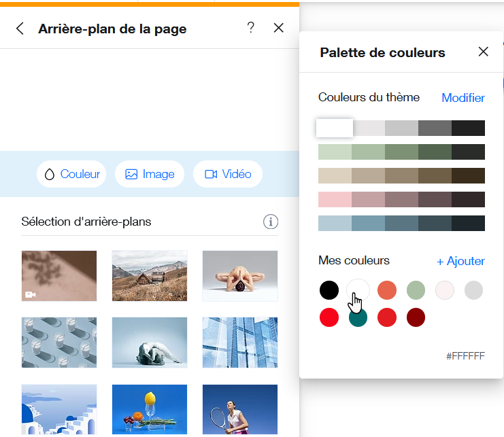Select the dark gray theme swatch in first row

[x=435, y=128]
